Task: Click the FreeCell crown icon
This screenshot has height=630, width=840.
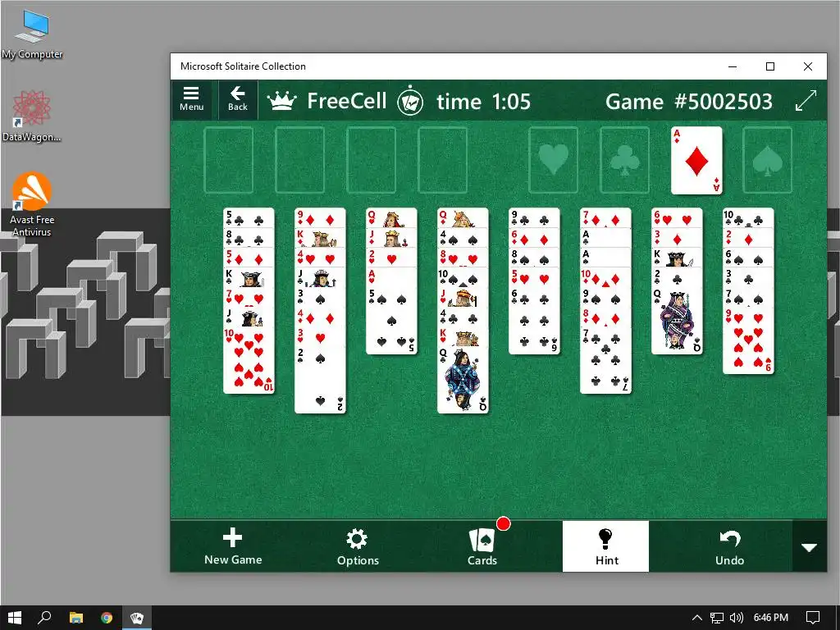Action: click(282, 101)
